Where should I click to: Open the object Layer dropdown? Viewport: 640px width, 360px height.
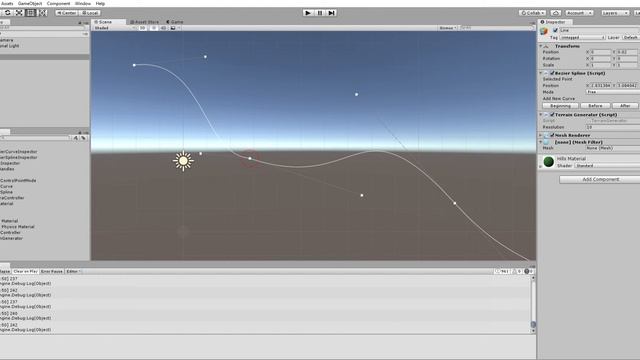coord(631,37)
